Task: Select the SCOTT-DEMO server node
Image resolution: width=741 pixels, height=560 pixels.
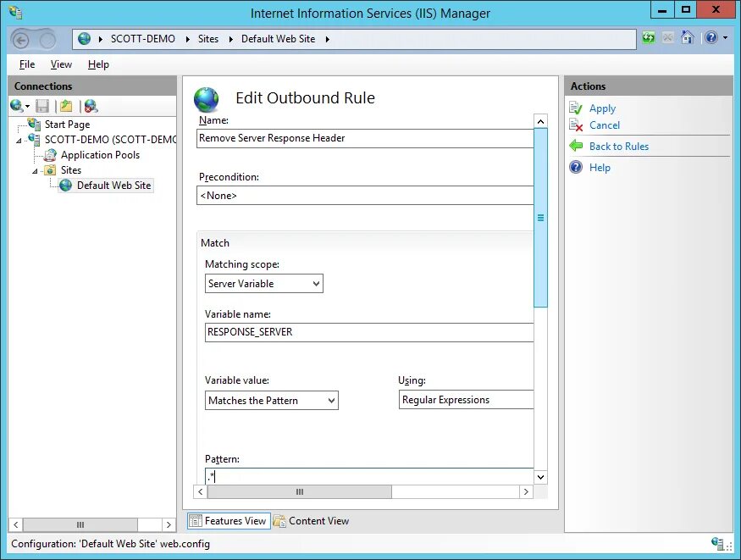Action: click(110, 140)
